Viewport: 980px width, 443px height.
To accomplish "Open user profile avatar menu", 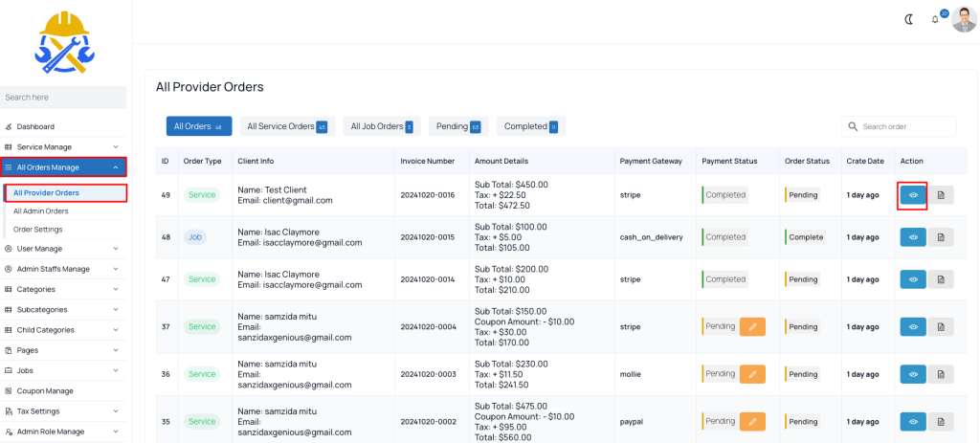I will click(x=964, y=19).
